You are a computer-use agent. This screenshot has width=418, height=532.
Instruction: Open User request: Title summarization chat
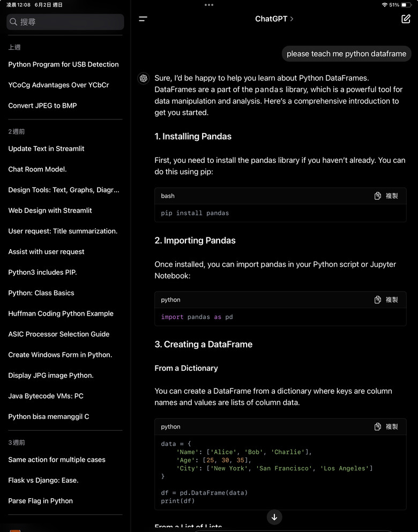pyautogui.click(x=63, y=231)
